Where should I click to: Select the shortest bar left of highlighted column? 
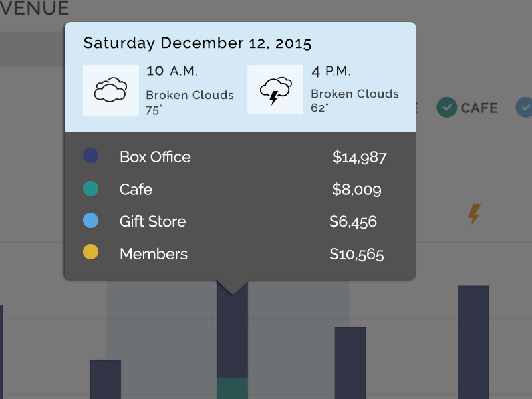click(105, 379)
